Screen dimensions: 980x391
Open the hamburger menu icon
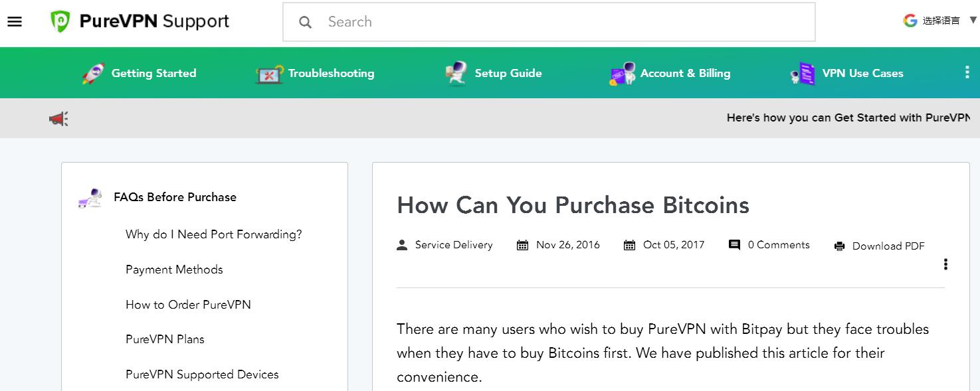coord(15,22)
